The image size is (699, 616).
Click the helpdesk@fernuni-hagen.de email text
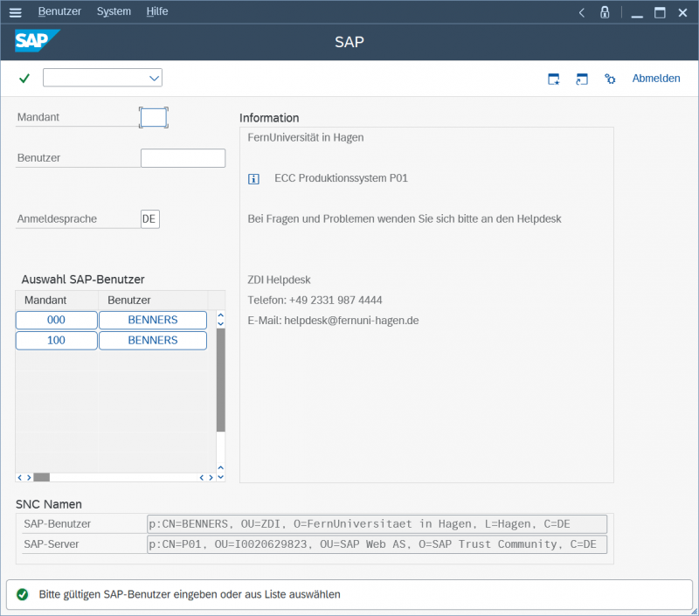351,321
